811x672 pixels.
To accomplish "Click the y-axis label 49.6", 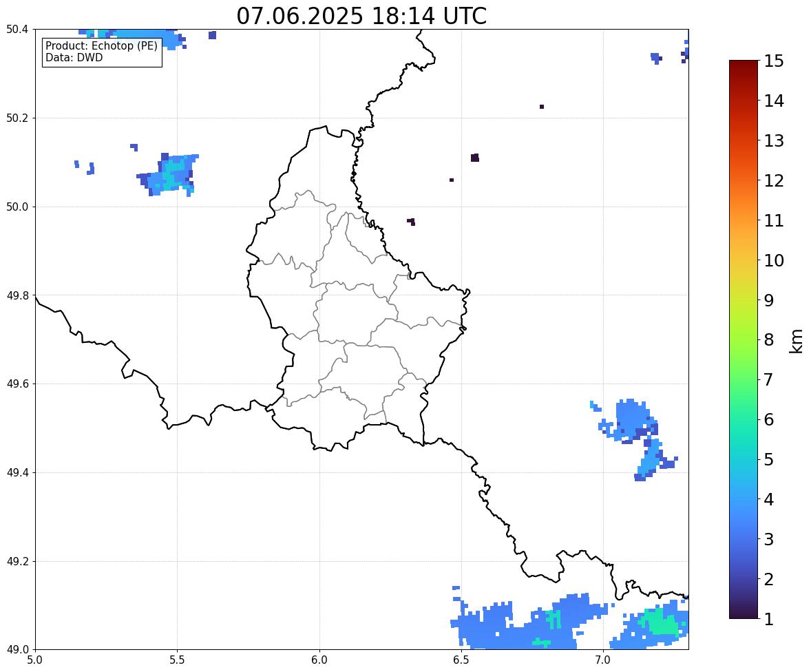I will pos(17,384).
